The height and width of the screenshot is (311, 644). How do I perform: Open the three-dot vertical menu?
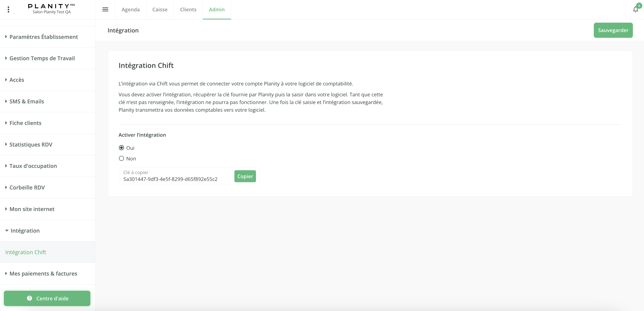coord(9,9)
